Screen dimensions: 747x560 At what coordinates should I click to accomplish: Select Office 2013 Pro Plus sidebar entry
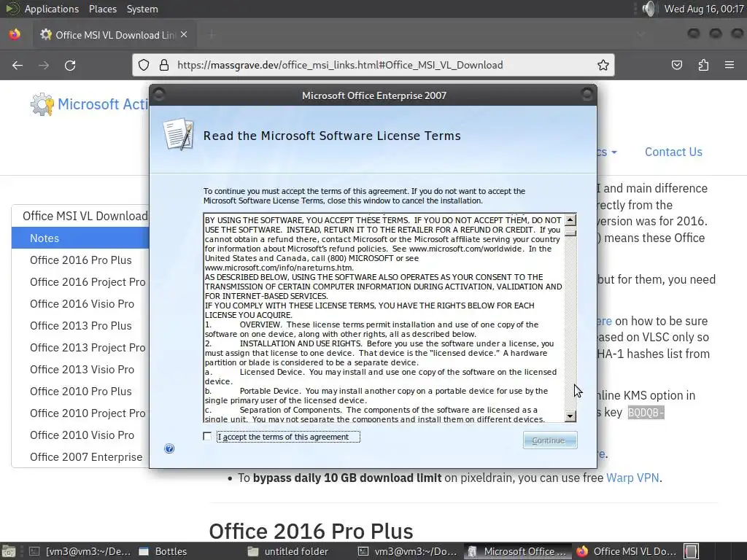[x=80, y=326]
